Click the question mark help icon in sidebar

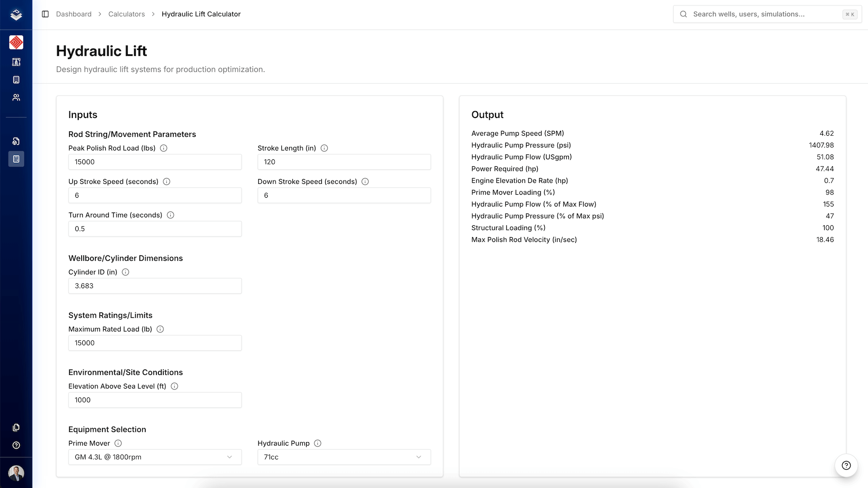[16, 445]
